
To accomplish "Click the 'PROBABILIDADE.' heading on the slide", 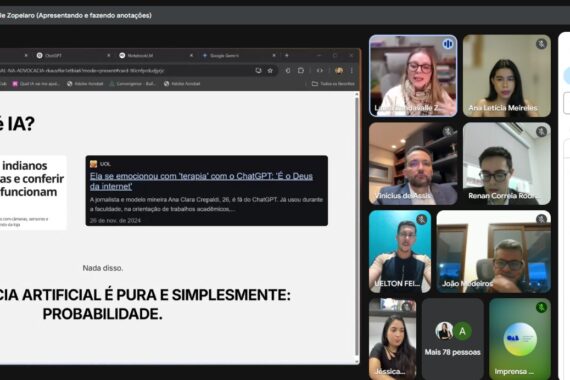I will point(103,314).
